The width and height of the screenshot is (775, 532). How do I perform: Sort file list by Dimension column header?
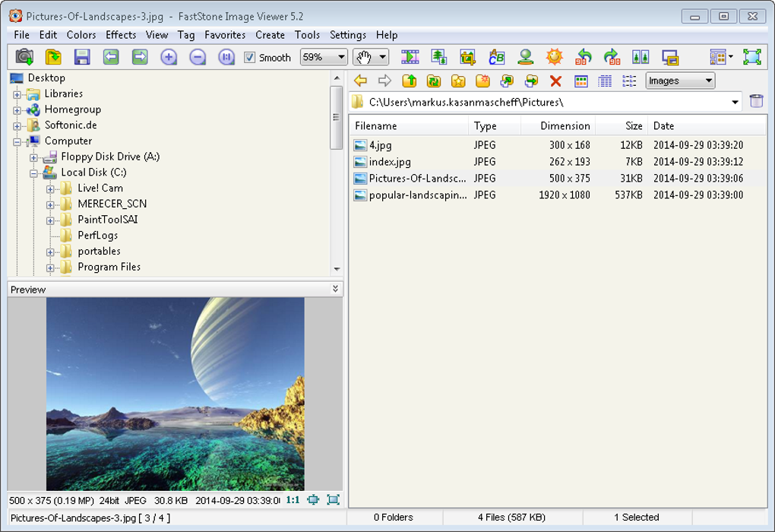click(x=565, y=126)
